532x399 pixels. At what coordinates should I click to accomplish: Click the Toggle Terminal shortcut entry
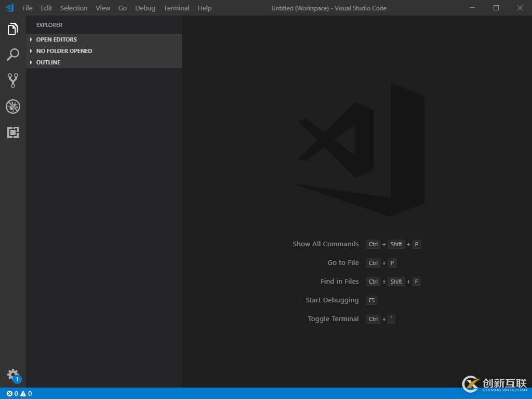coord(333,318)
